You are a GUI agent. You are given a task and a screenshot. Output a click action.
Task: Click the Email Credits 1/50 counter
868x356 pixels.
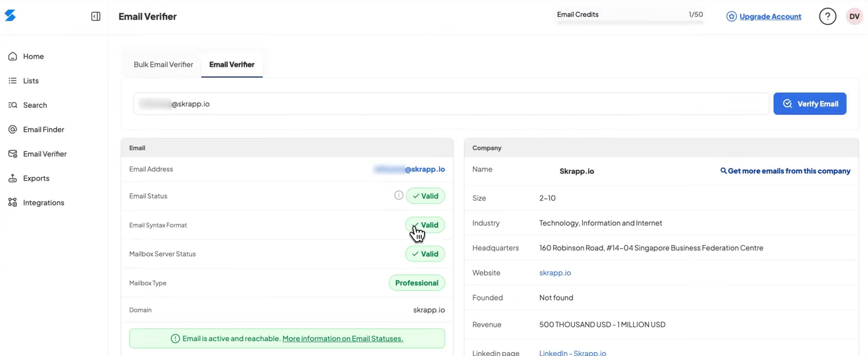696,14
